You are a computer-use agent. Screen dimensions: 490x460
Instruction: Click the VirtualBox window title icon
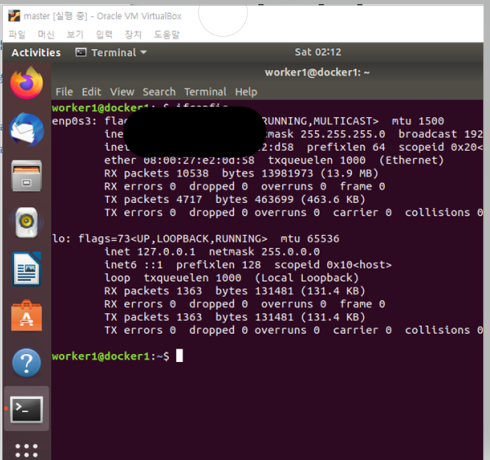pos(14,16)
